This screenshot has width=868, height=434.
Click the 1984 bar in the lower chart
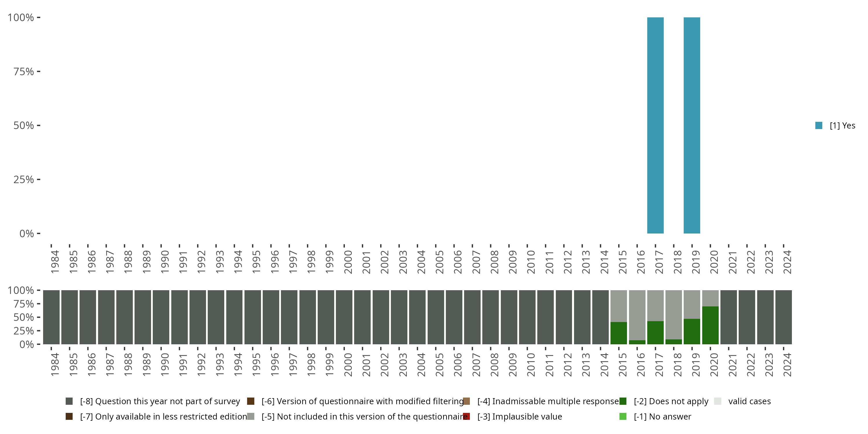coord(51,317)
